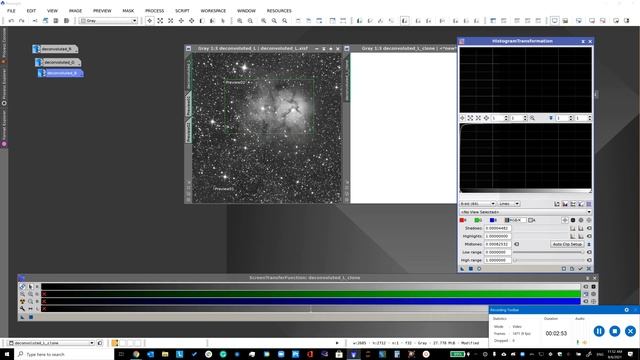
Task: Reset the high range value
Action: pos(589,260)
